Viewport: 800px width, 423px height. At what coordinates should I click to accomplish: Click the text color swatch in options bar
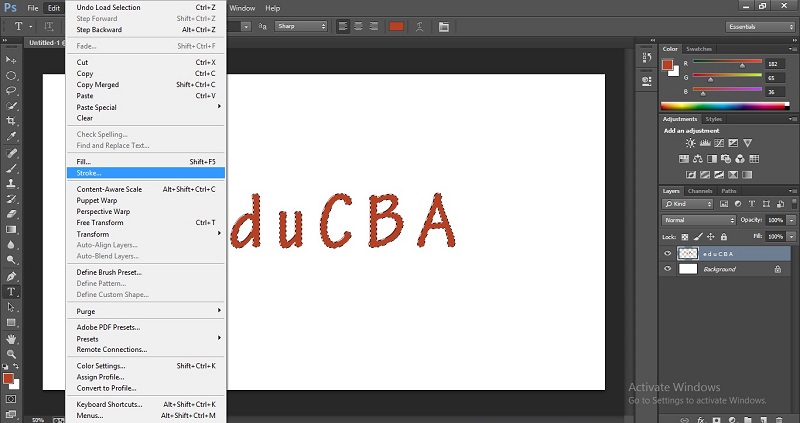(396, 27)
